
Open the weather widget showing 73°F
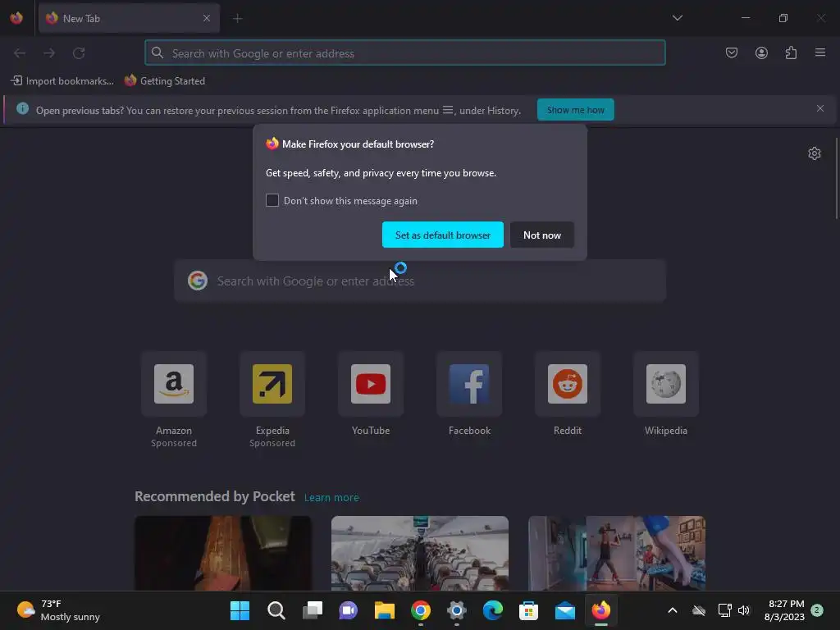tap(59, 610)
